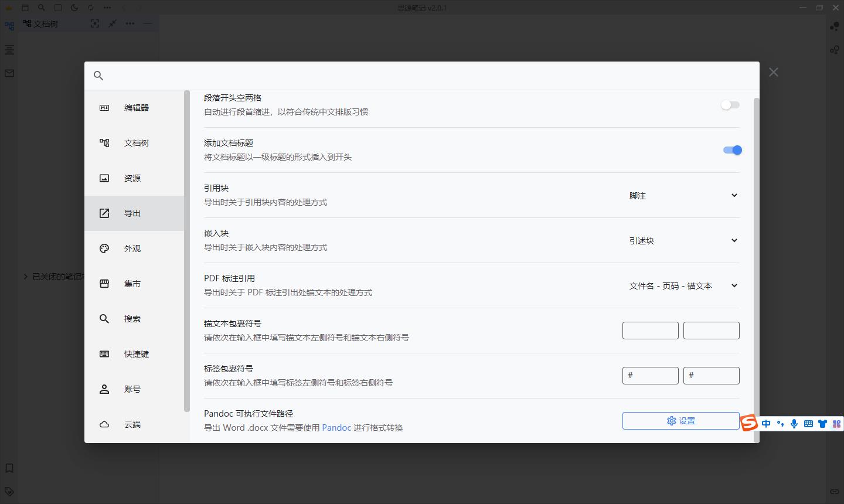
Task: Click the Pandoc hyperlink
Action: pos(336,427)
